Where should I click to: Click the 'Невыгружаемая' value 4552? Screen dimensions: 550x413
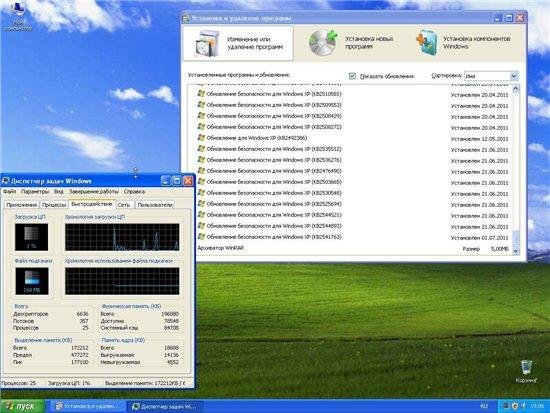coord(173,362)
